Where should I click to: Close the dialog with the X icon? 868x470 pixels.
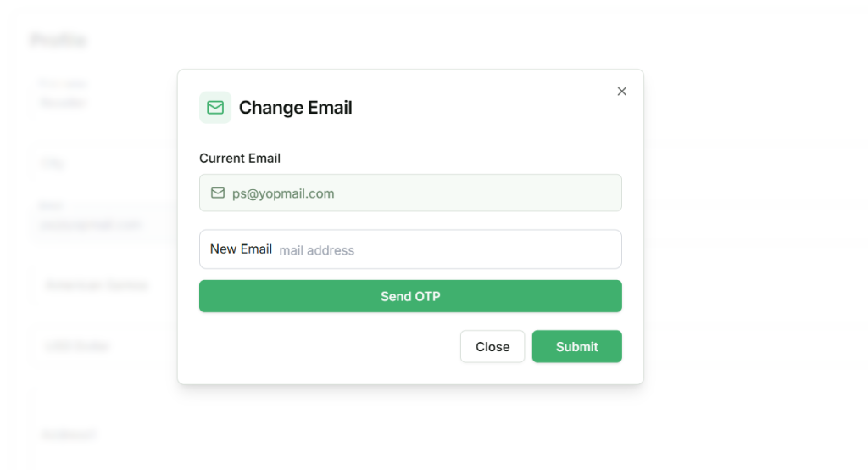pos(622,92)
